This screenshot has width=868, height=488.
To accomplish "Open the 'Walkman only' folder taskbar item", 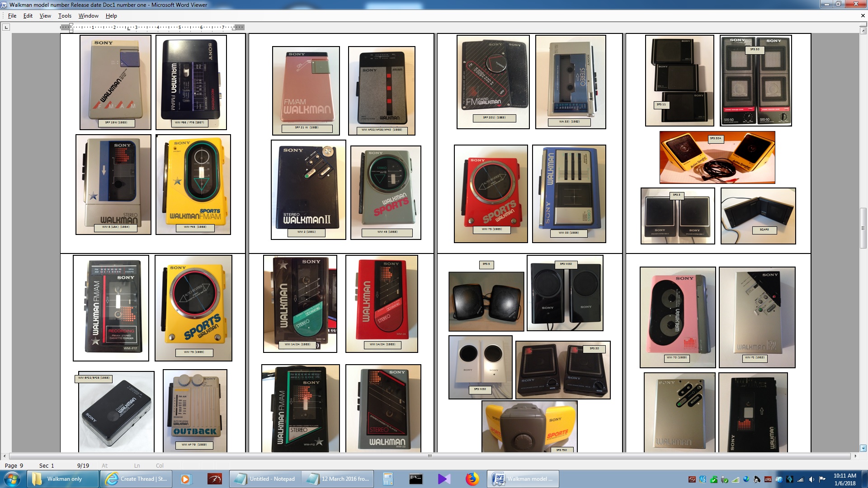I will click(63, 479).
